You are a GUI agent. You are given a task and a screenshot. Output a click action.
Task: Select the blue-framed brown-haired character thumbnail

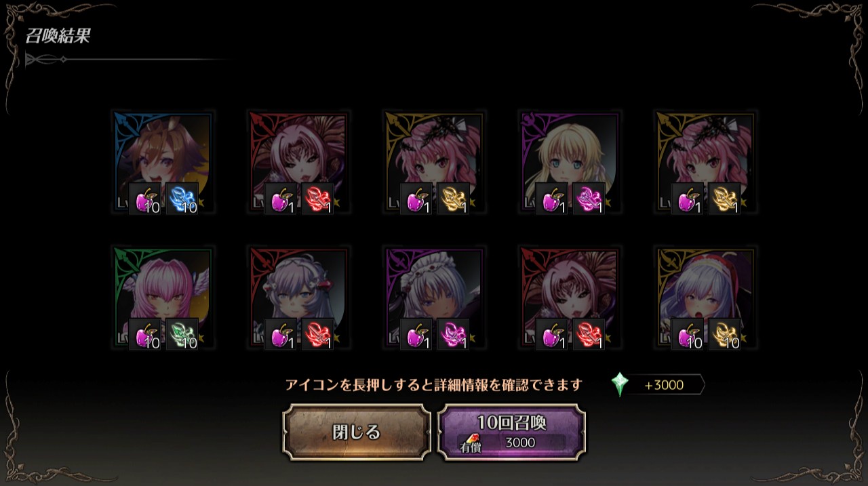click(163, 163)
